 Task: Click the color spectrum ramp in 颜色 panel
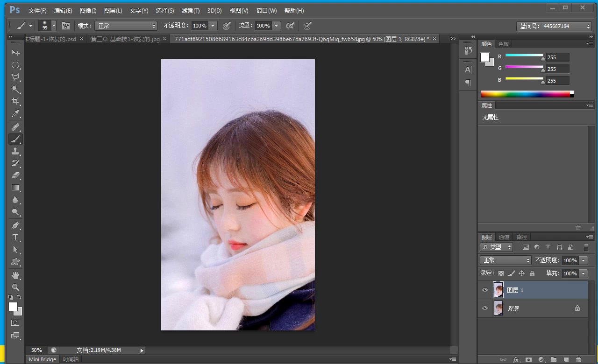coord(526,94)
